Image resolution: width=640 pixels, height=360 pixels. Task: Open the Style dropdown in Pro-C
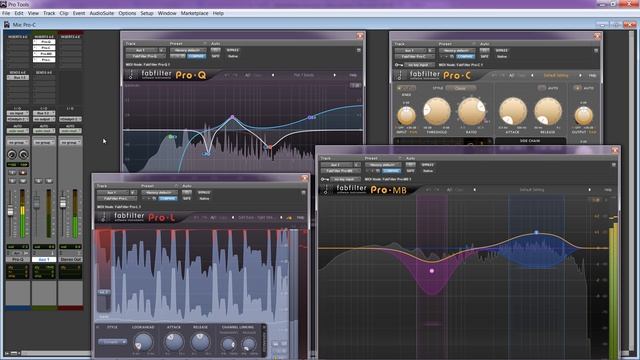coord(461,88)
